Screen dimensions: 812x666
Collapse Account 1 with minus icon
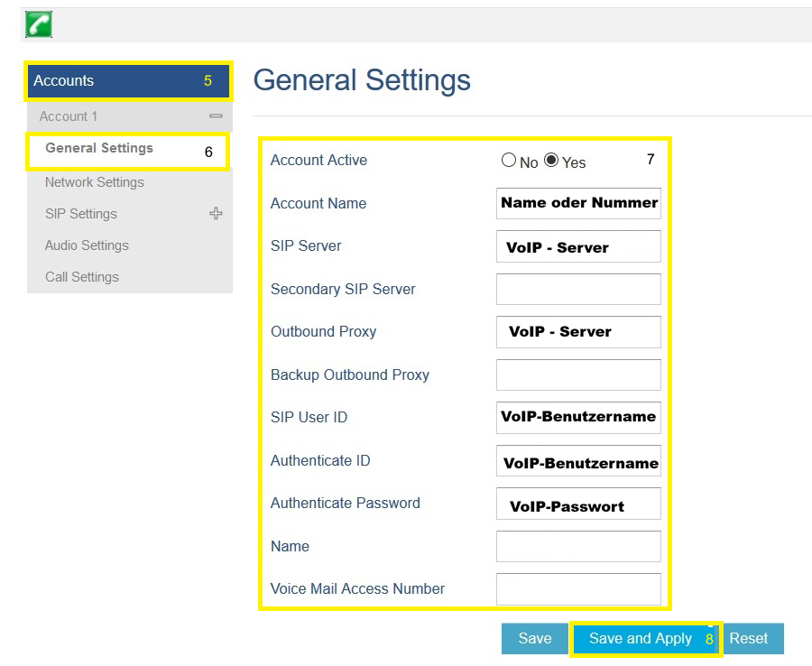point(216,116)
